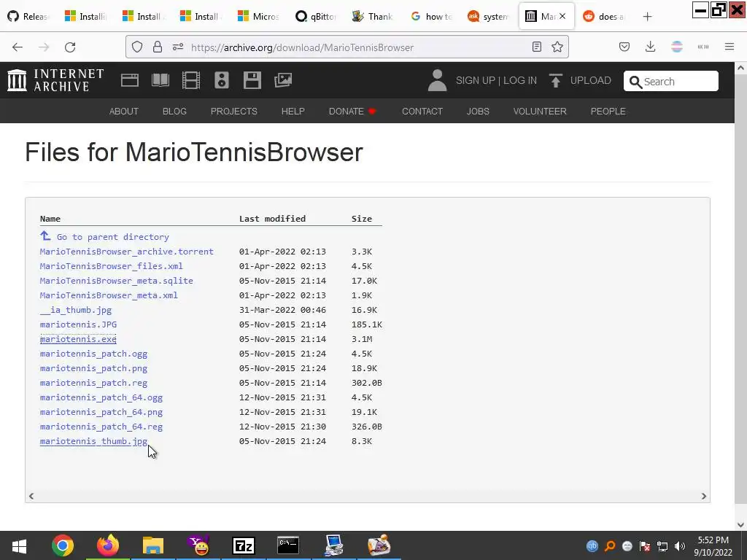Click the Firefox forward arrow
This screenshot has height=560, width=747.
tap(44, 47)
